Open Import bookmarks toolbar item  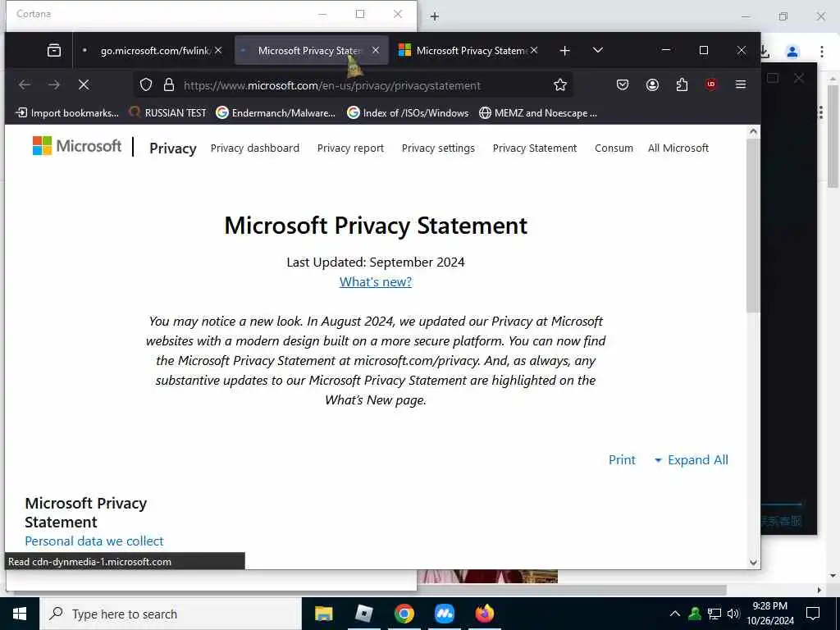pyautogui.click(x=67, y=113)
